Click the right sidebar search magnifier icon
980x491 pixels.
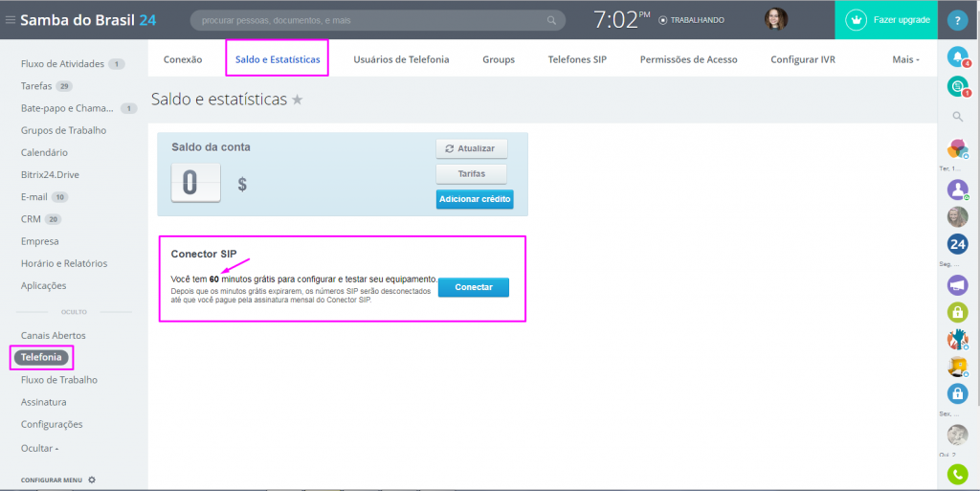[957, 116]
